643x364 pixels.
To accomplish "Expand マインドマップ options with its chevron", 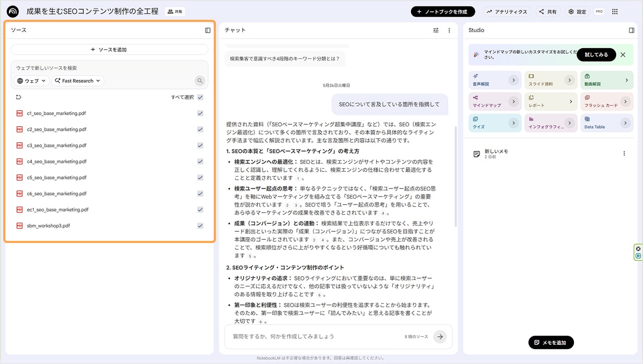I will click(513, 101).
